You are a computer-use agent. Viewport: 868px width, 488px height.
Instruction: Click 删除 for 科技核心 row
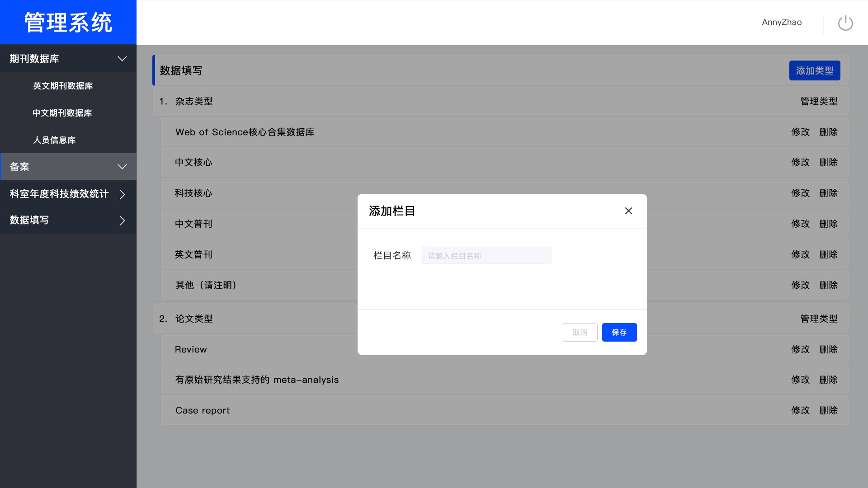tap(828, 193)
